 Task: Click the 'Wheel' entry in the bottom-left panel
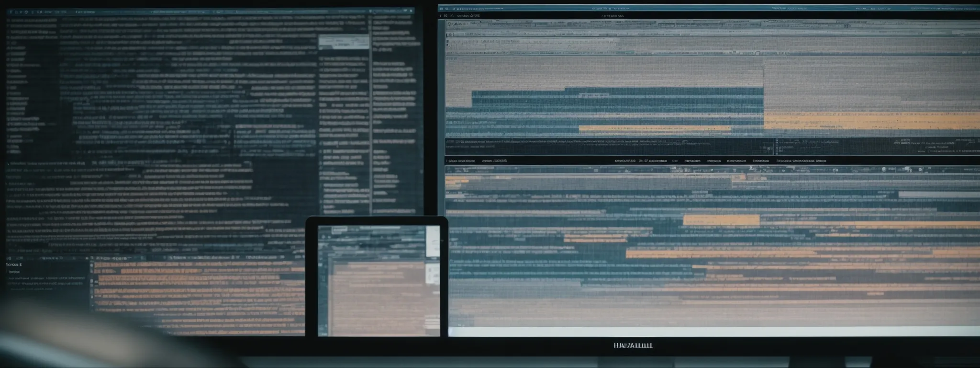[14, 272]
